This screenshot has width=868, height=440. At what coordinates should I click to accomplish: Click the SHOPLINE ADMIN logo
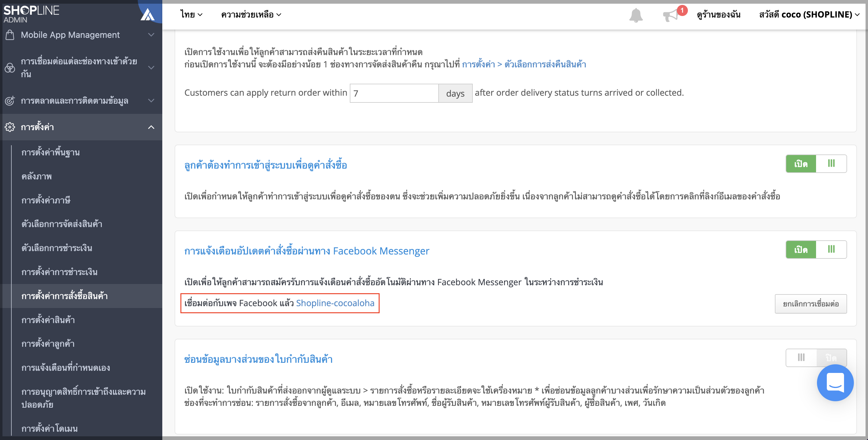31,14
